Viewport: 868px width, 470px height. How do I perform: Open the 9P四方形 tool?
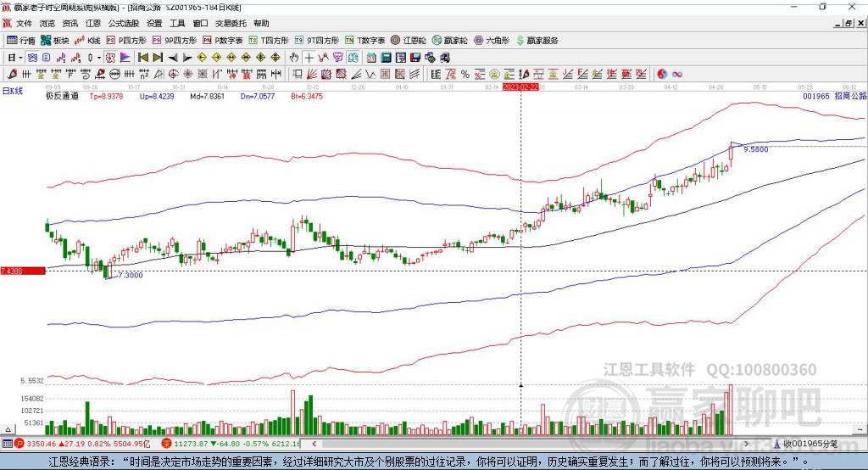click(x=175, y=41)
